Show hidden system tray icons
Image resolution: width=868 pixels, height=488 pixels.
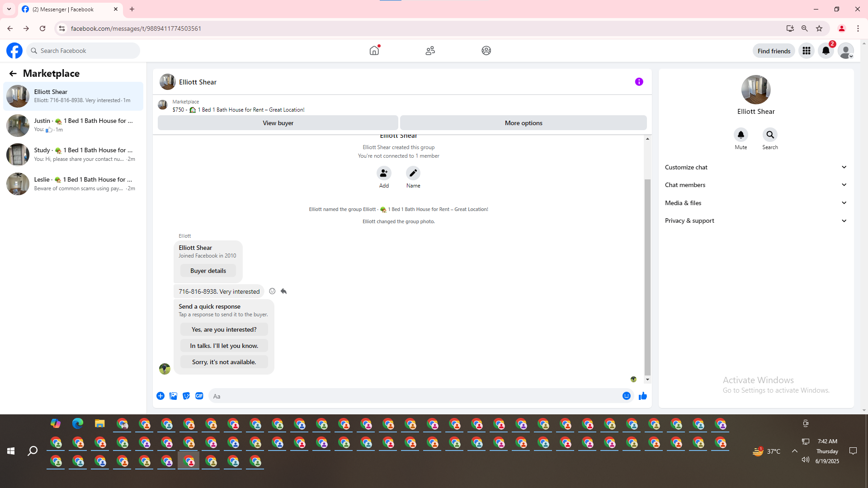pyautogui.click(x=794, y=451)
